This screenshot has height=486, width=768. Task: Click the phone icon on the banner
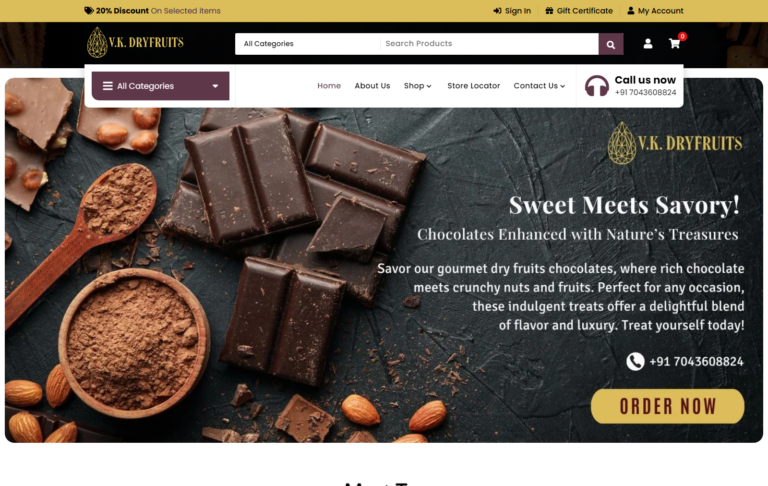[x=635, y=362]
